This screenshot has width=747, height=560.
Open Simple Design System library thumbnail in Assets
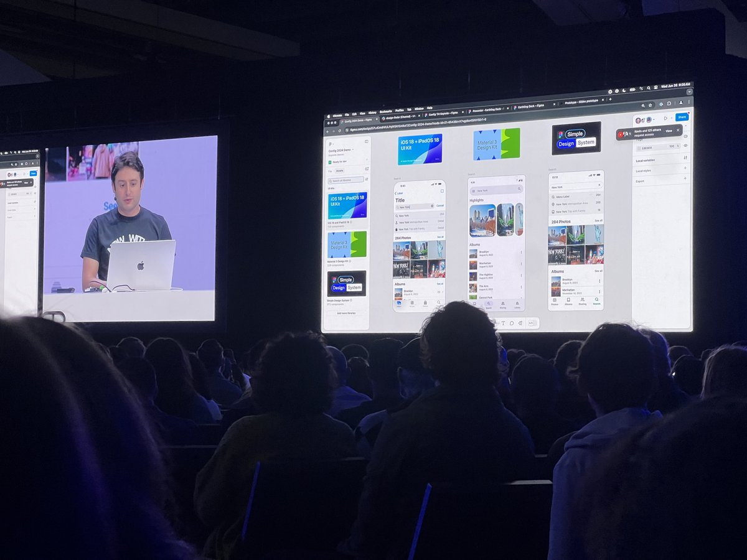(347, 283)
